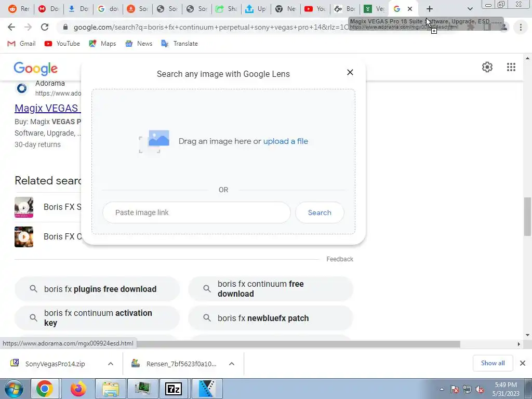Switch to the Reddit tab

click(19, 9)
